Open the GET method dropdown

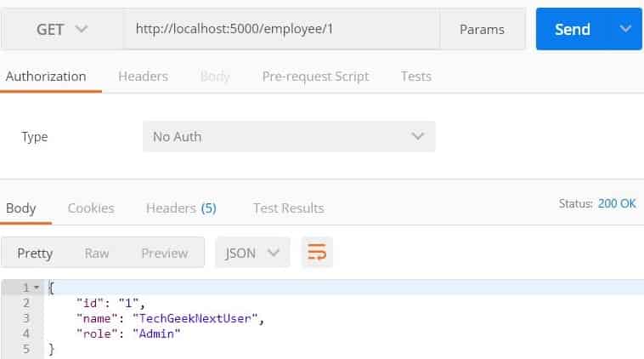(x=62, y=29)
